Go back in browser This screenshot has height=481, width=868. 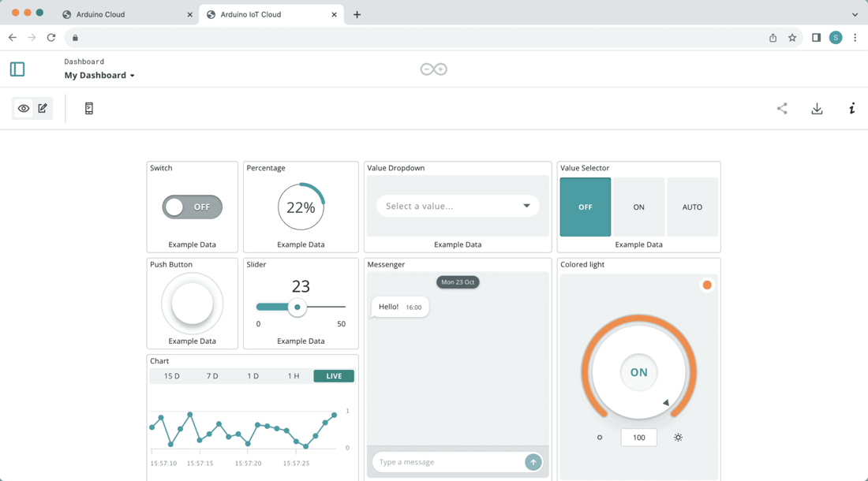(x=12, y=38)
